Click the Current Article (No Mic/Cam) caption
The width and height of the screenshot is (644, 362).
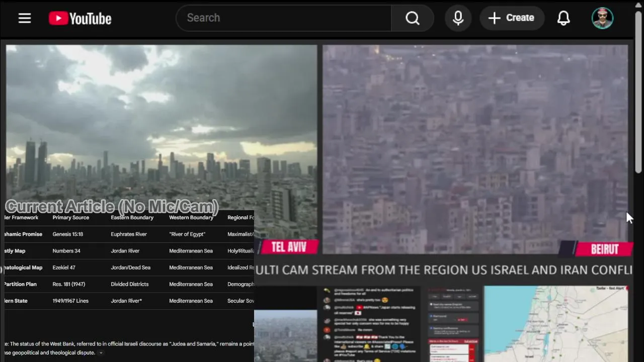tap(112, 207)
